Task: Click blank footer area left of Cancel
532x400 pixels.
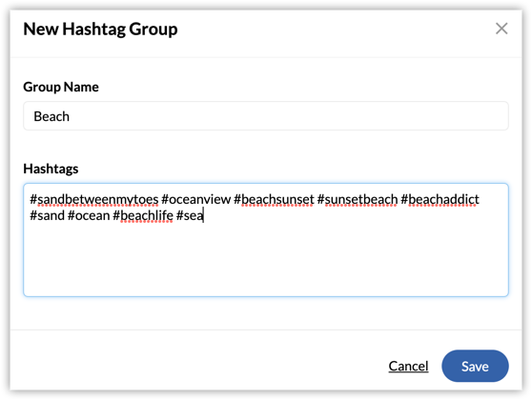Action: (x=196, y=366)
